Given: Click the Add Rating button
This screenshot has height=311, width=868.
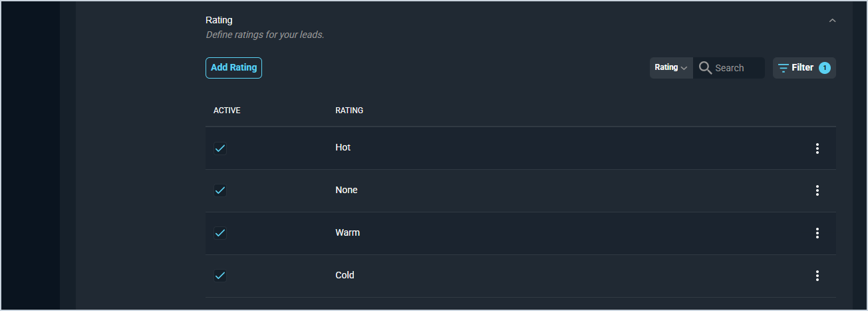Looking at the screenshot, I should click(x=233, y=68).
